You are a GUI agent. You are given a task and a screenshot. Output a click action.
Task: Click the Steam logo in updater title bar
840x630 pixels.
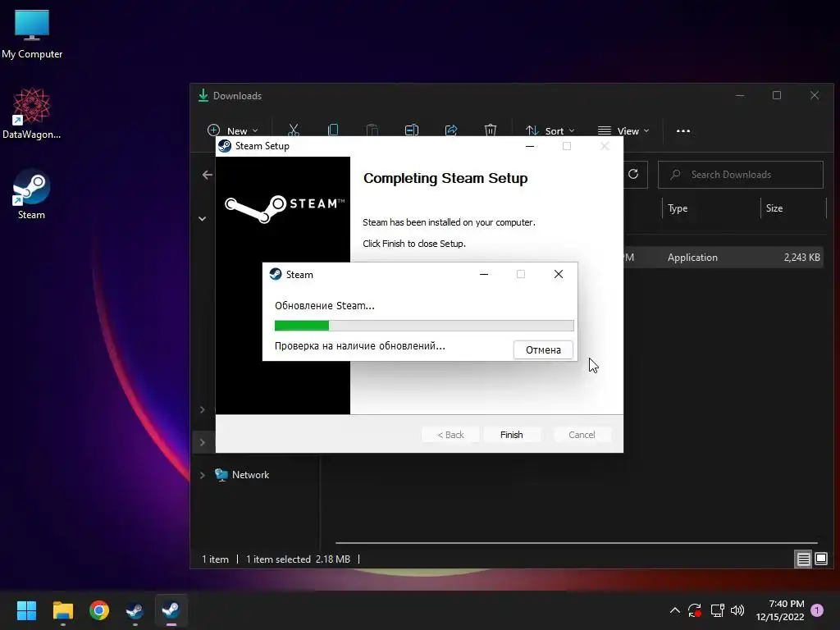[x=276, y=274]
